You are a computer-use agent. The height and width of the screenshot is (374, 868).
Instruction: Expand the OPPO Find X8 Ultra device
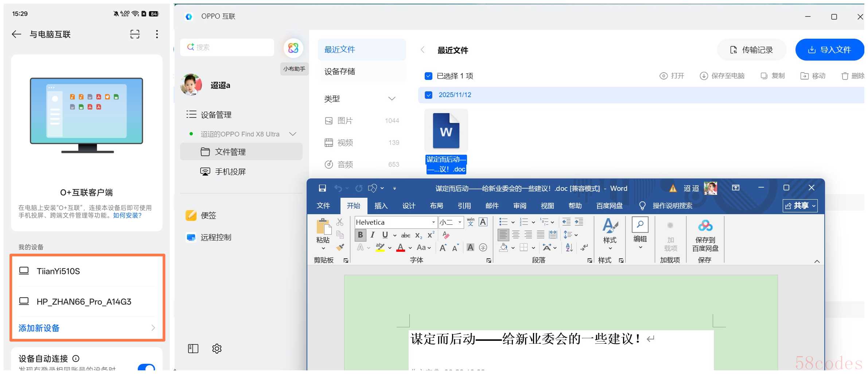click(x=292, y=134)
